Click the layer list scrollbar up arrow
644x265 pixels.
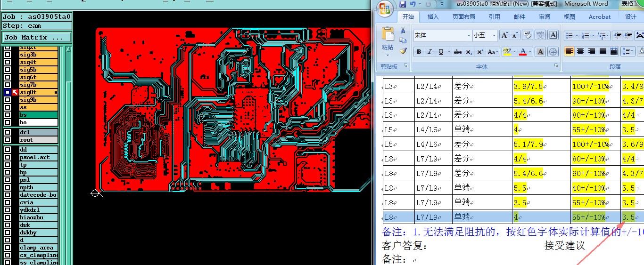tap(68, 48)
